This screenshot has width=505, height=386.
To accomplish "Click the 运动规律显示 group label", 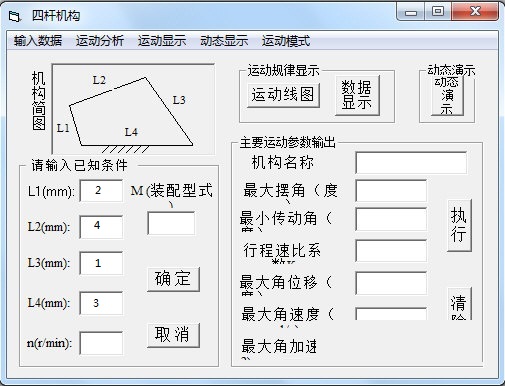I will 283,71.
